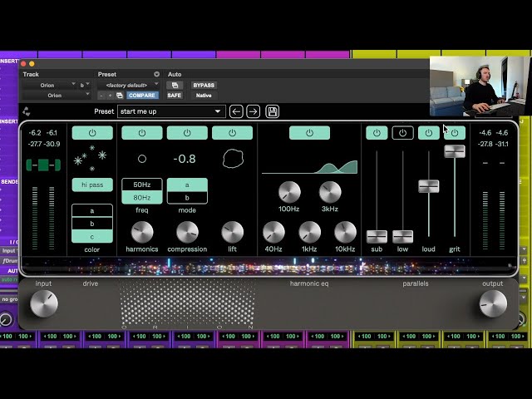Expand the Orion track selector dropdown
Screen dimensions: 532x399
tap(50, 85)
